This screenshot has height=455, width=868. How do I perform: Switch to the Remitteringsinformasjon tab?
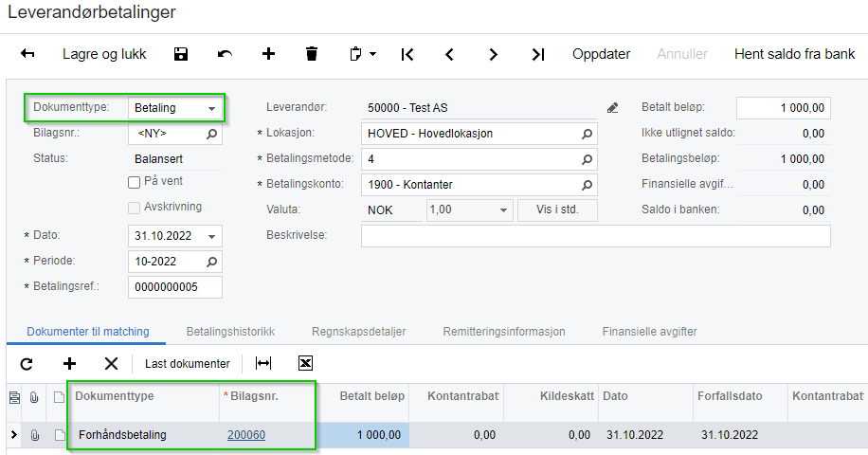point(504,332)
